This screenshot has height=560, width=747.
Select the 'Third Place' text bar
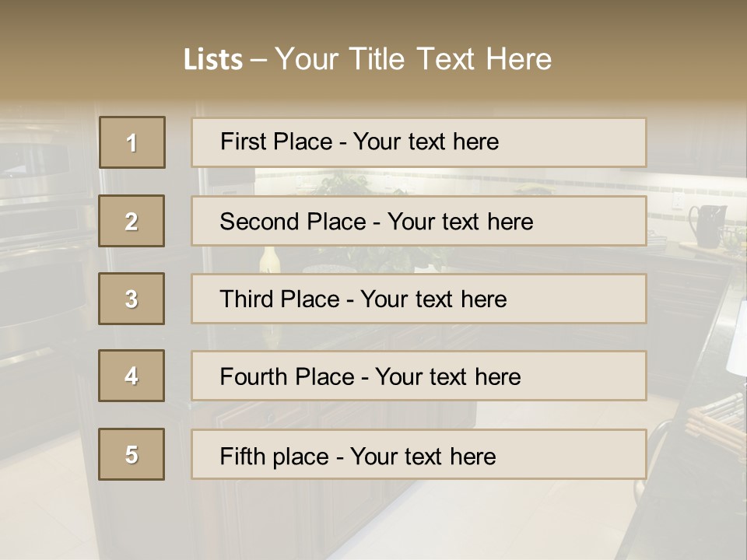[x=419, y=299]
